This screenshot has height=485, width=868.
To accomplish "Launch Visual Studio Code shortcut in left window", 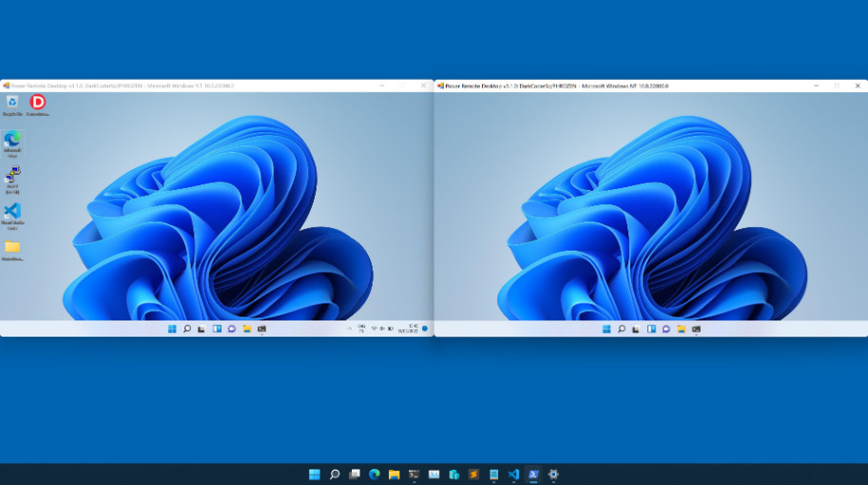I will 12,217.
